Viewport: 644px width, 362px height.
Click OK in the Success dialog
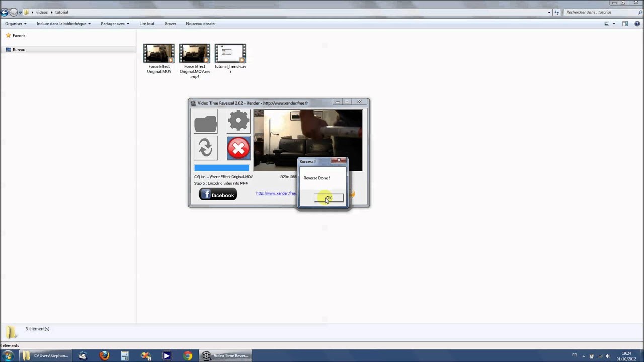coord(329,198)
